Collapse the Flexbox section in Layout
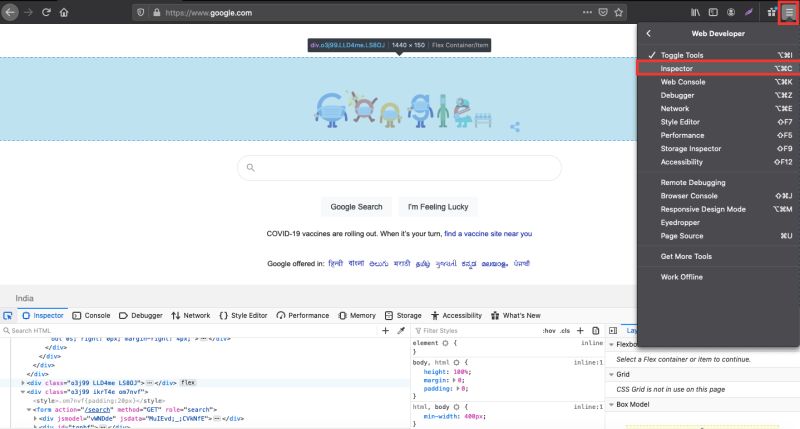800x429 pixels. click(x=611, y=345)
